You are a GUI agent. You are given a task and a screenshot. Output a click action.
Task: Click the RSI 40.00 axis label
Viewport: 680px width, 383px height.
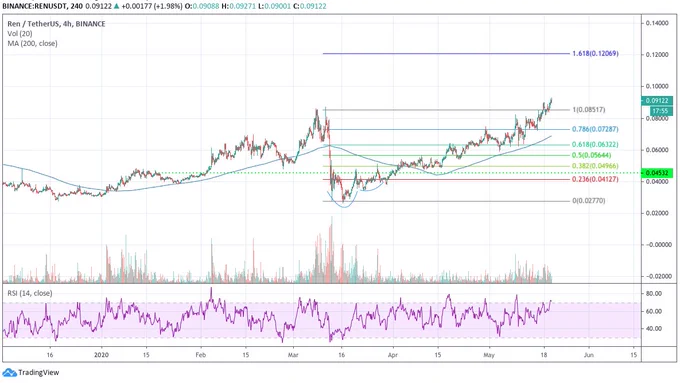click(654, 329)
